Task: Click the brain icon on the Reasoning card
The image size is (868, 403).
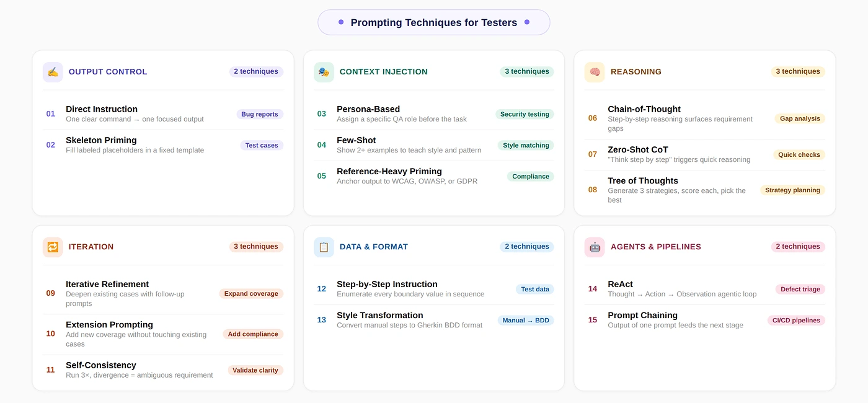Action: click(594, 71)
